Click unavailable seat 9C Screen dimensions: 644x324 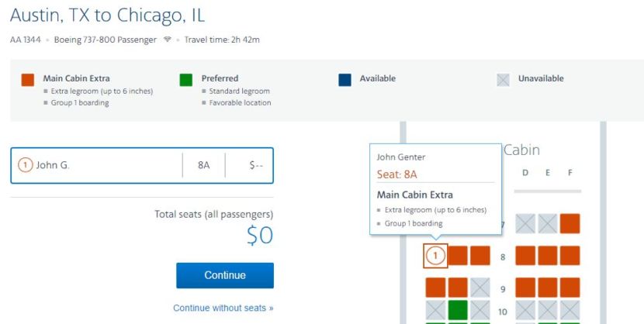coord(480,288)
